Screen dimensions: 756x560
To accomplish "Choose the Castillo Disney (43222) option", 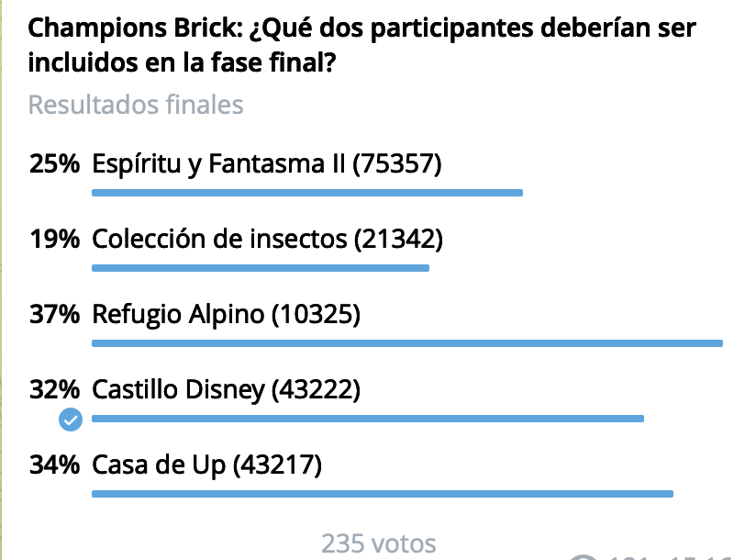I will pyautogui.click(x=227, y=390).
